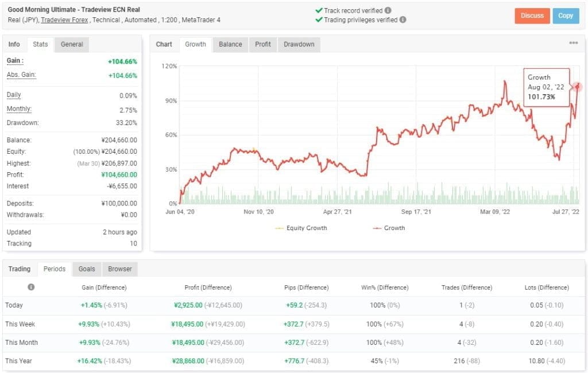The width and height of the screenshot is (588, 373).
Task: Switch to the Browser tab
Action: pos(120,269)
